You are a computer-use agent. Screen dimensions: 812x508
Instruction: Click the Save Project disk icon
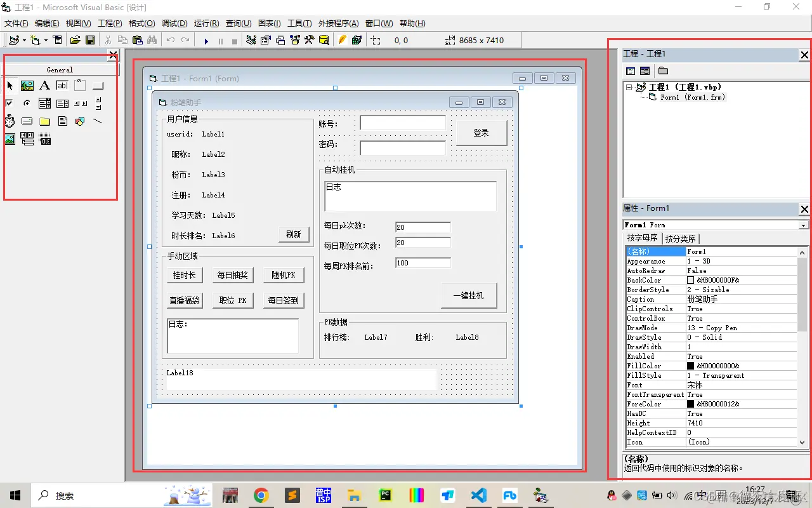coord(90,40)
